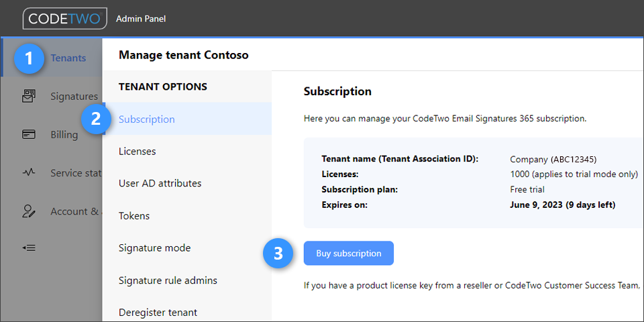Click the numbered step 2 marker

tap(96, 119)
